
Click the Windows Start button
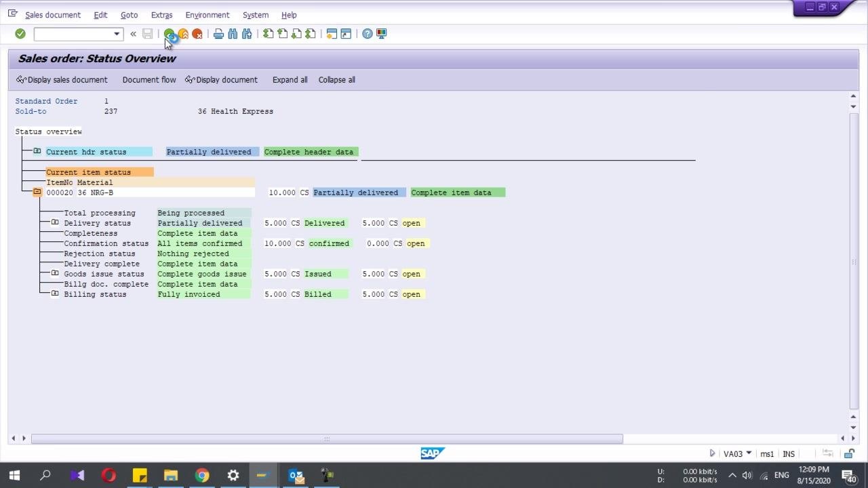(14, 475)
